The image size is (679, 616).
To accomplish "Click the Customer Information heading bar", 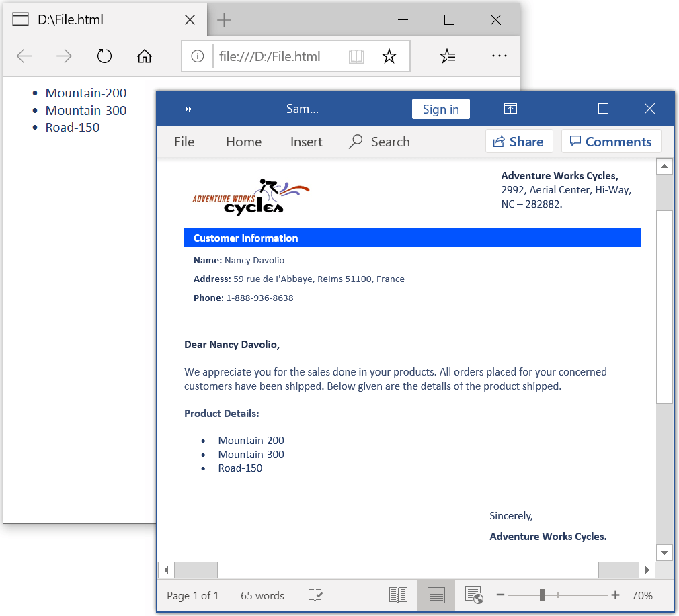I will (x=412, y=238).
